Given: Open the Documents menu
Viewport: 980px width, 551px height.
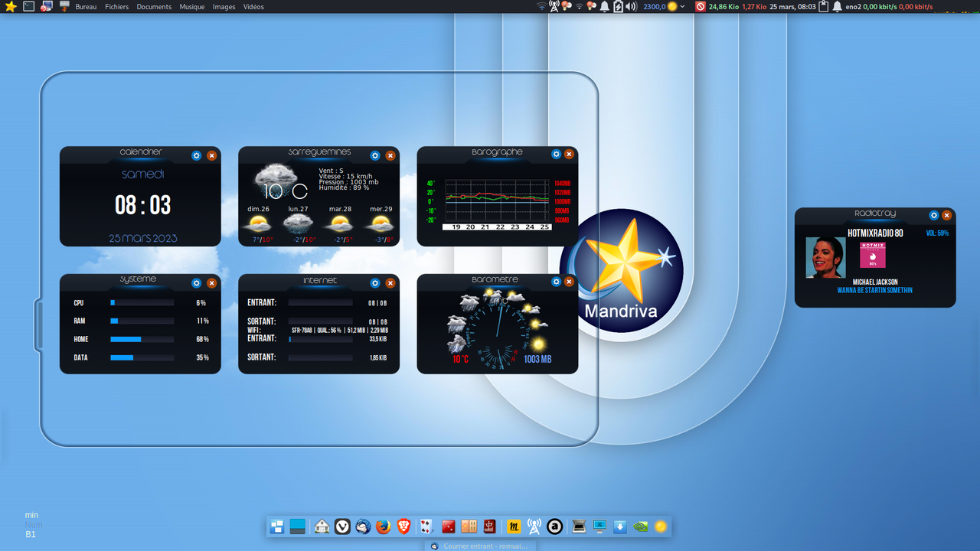Looking at the screenshot, I should click(154, 7).
